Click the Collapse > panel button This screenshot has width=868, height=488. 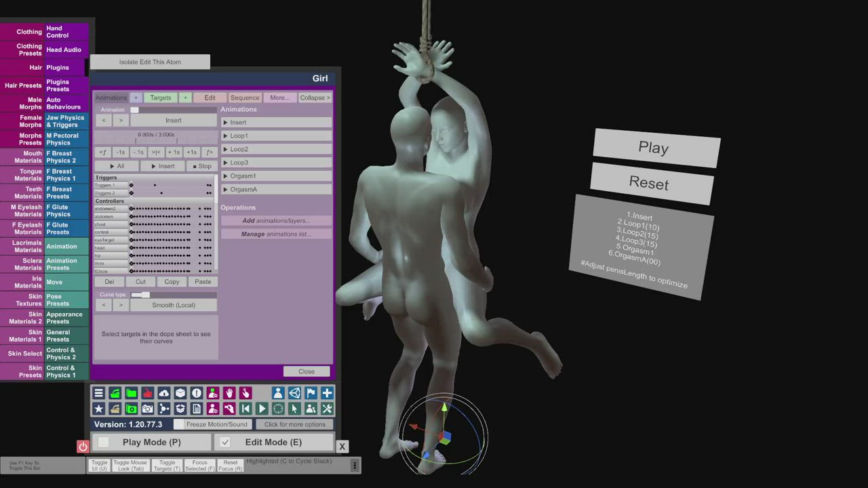click(315, 98)
